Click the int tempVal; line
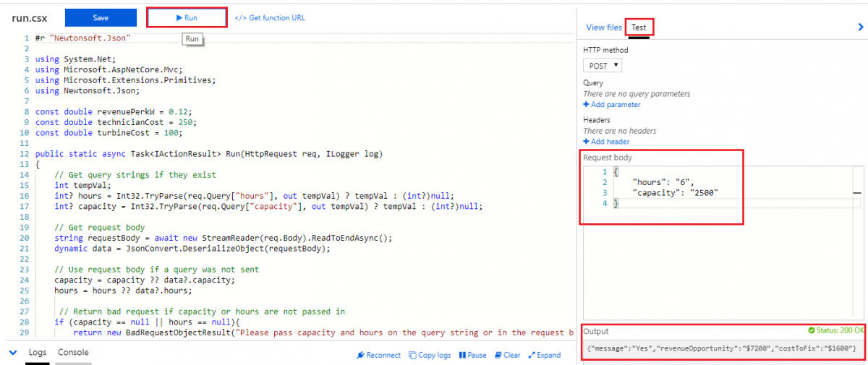This screenshot has width=868, height=365. [x=82, y=186]
